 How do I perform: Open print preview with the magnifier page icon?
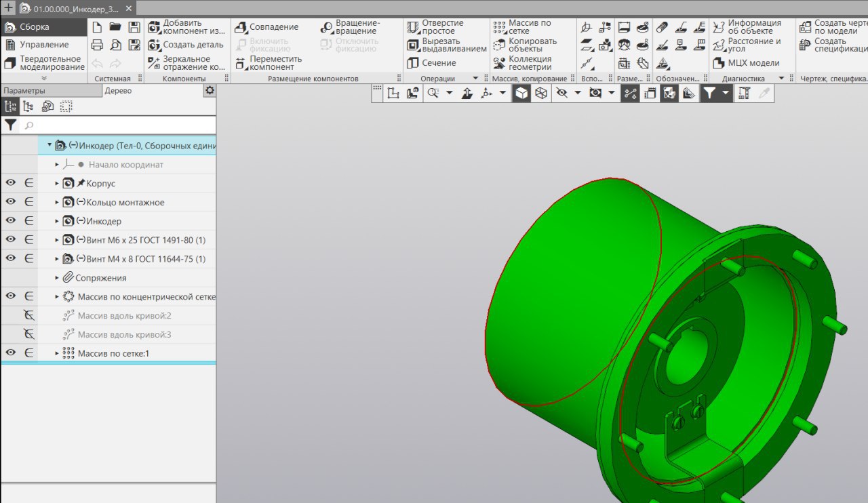pyautogui.click(x=115, y=45)
